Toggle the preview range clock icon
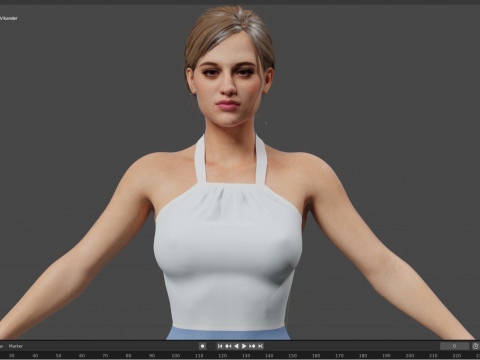 point(475,346)
